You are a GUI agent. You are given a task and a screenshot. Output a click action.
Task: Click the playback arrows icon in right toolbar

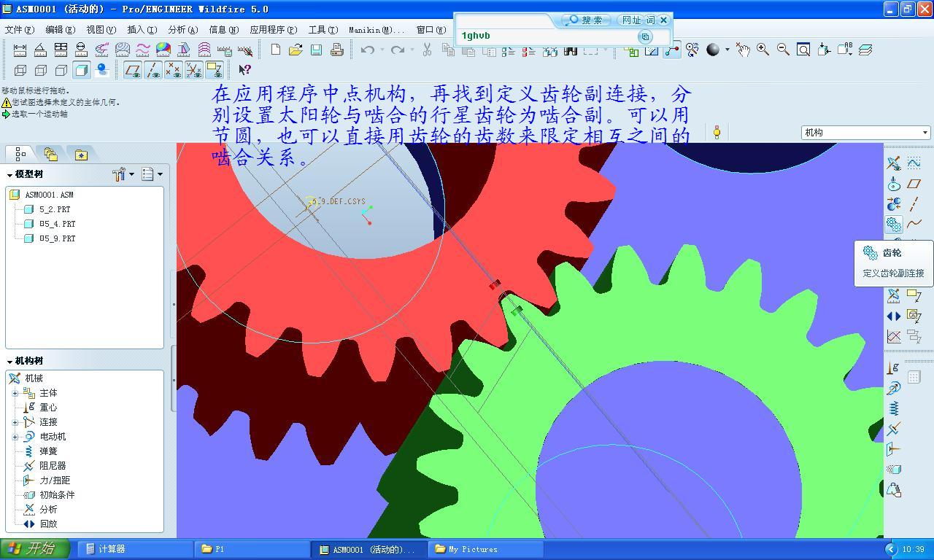pos(894,316)
